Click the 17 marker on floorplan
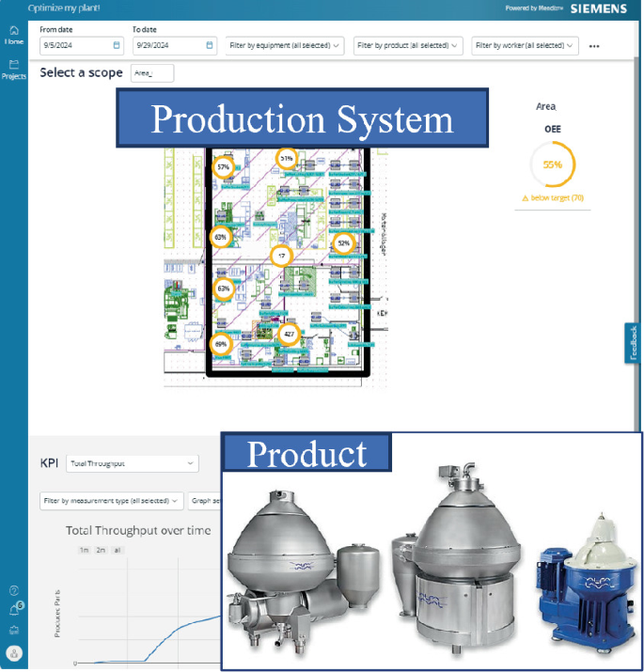The width and height of the screenshot is (644, 672). (x=282, y=257)
